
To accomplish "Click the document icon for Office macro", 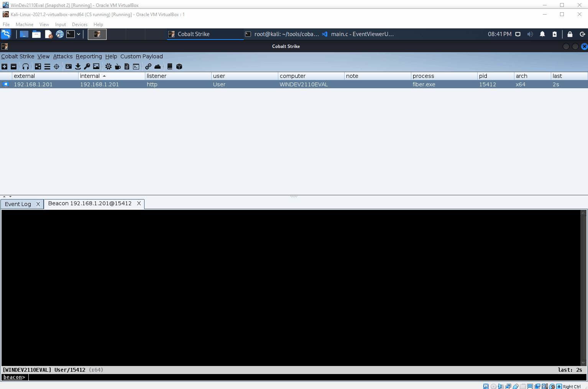I will point(127,66).
